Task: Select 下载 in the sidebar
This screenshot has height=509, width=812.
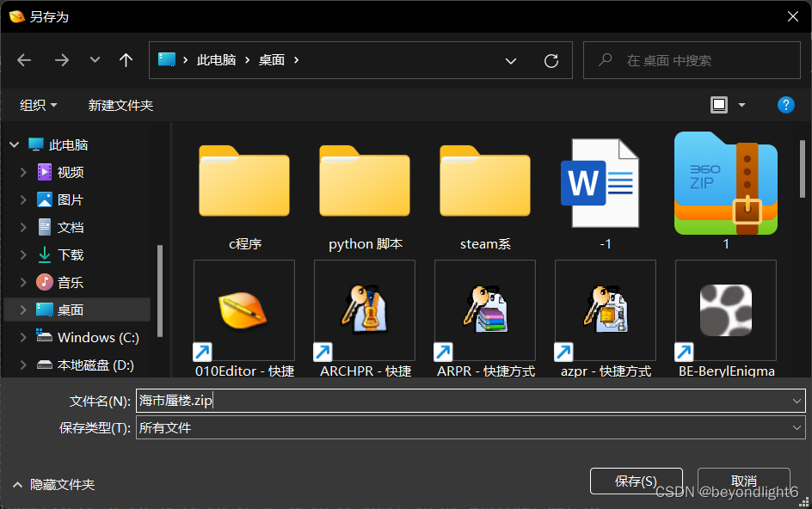Action: [x=71, y=254]
